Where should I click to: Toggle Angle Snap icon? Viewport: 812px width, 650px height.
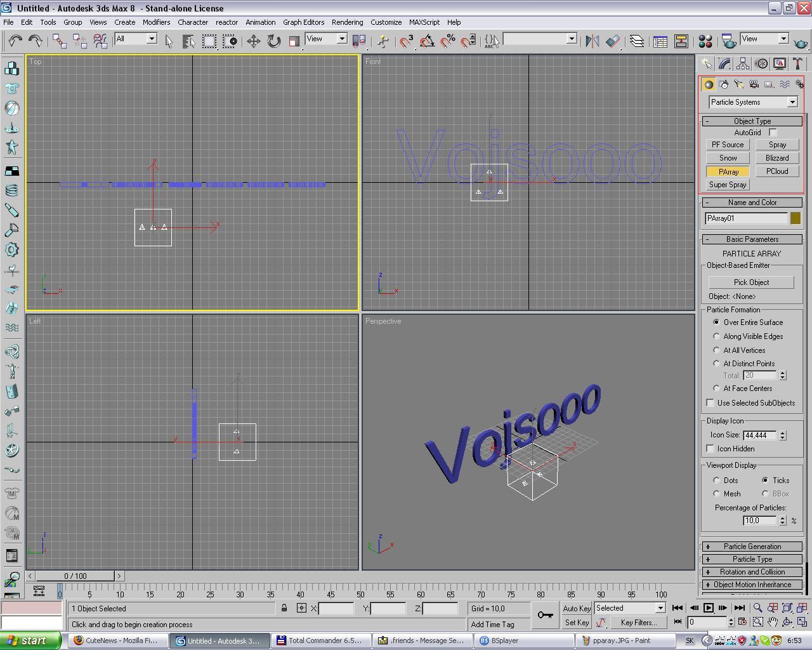427,41
